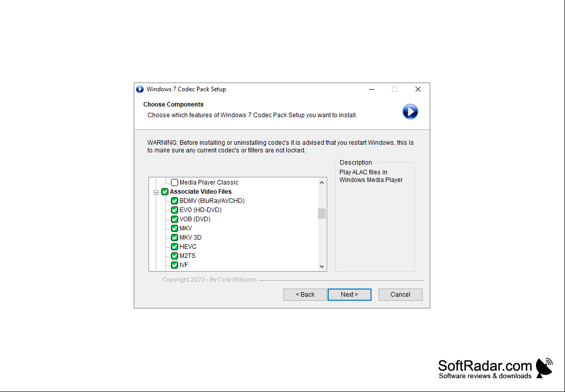
Task: Close the setup window
Action: [418, 89]
